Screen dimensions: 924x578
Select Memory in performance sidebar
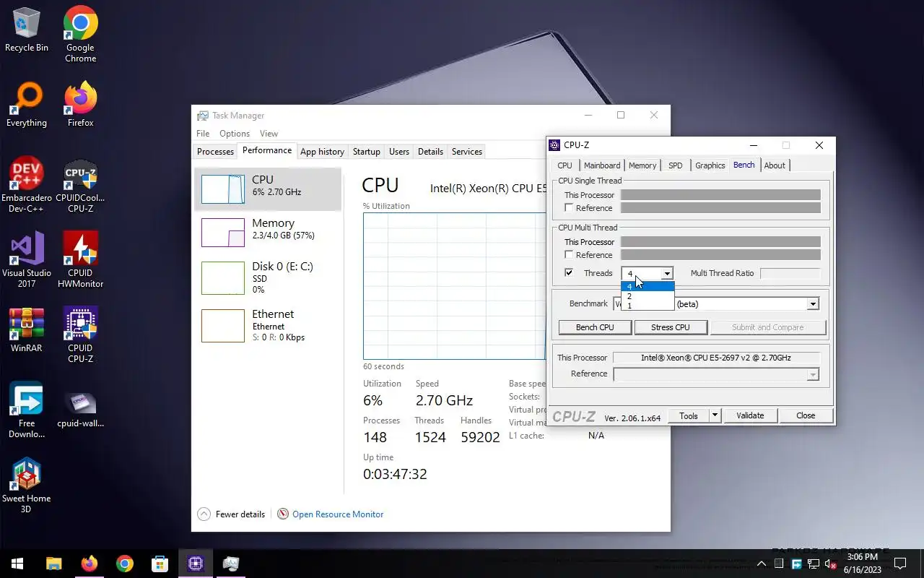pyautogui.click(x=268, y=232)
